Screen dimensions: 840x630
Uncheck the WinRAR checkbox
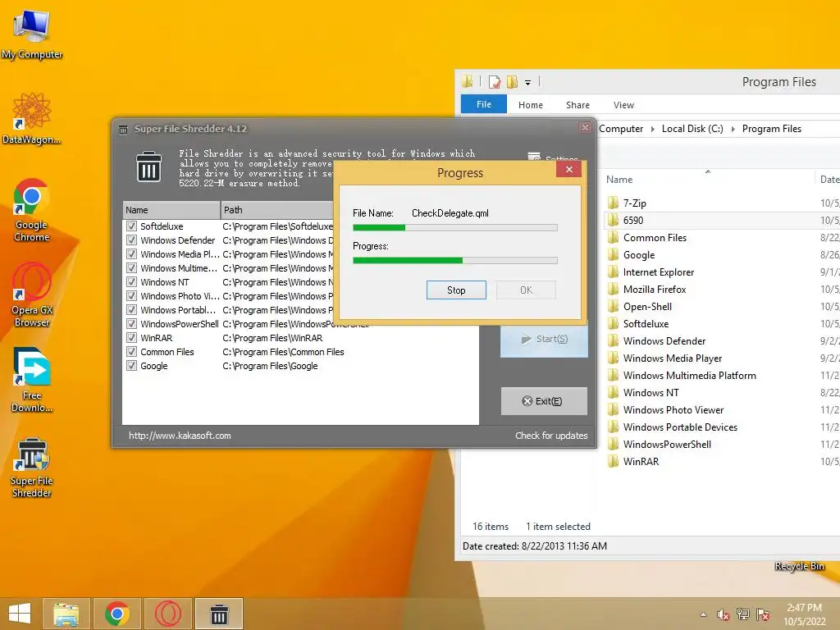131,337
